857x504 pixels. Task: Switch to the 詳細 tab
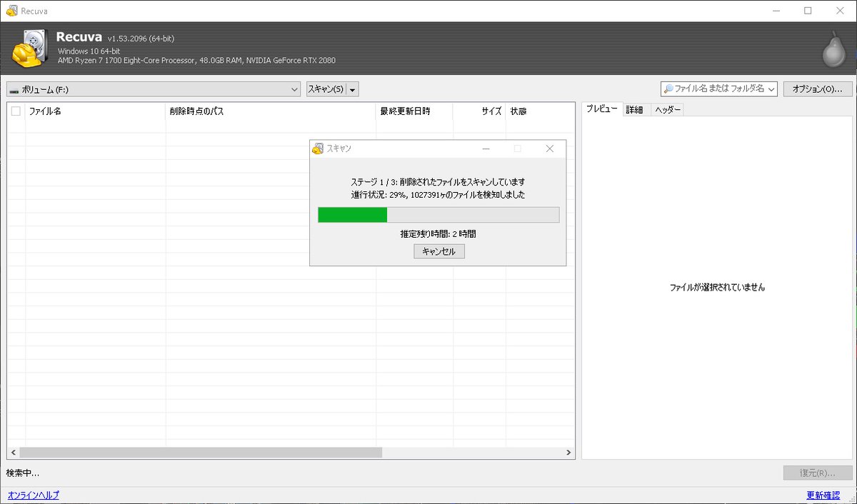coord(635,109)
